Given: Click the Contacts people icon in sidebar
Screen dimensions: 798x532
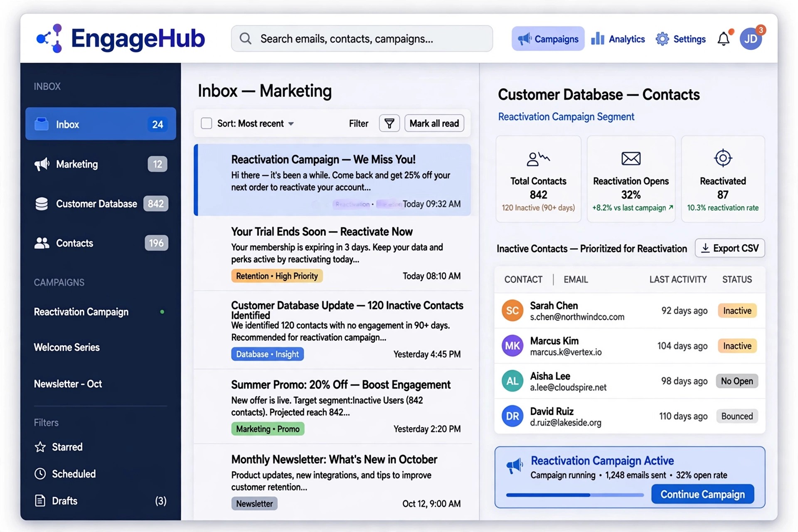Looking at the screenshot, I should pyautogui.click(x=42, y=243).
